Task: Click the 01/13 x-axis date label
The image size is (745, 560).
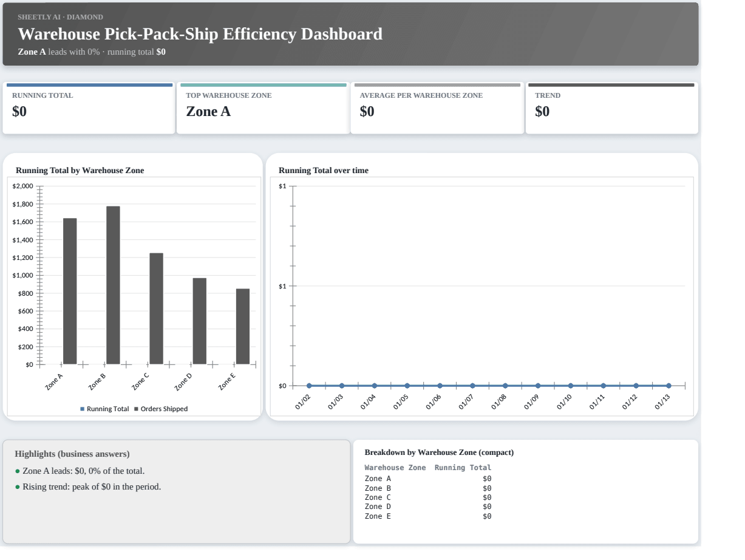Action: pos(662,402)
